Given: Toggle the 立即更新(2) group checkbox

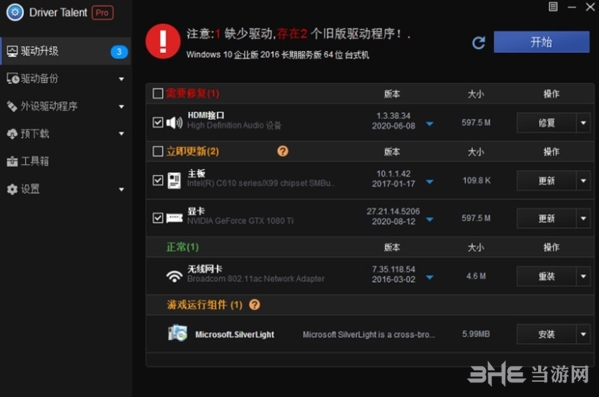Looking at the screenshot, I should 158,151.
